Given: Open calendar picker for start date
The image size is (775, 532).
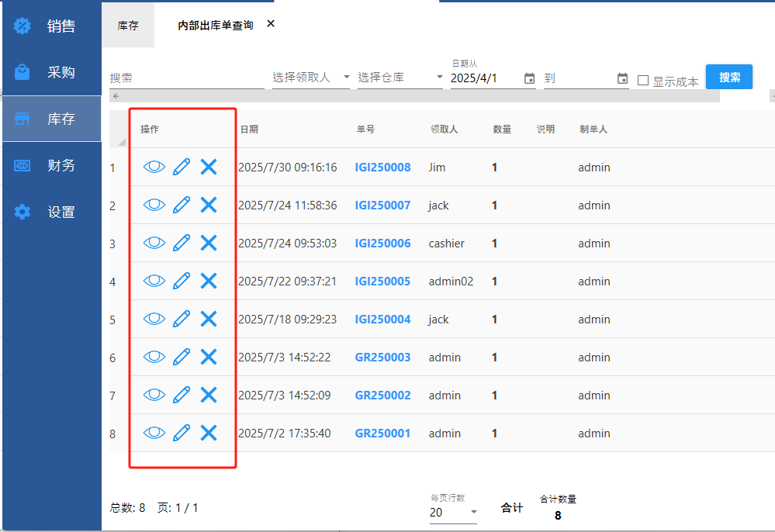Looking at the screenshot, I should (x=529, y=78).
